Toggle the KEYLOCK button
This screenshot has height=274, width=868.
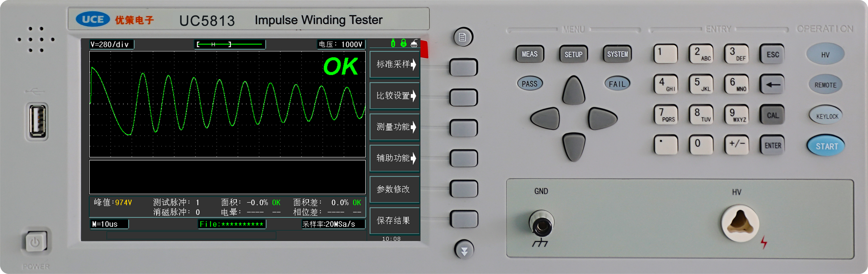pyautogui.click(x=827, y=116)
